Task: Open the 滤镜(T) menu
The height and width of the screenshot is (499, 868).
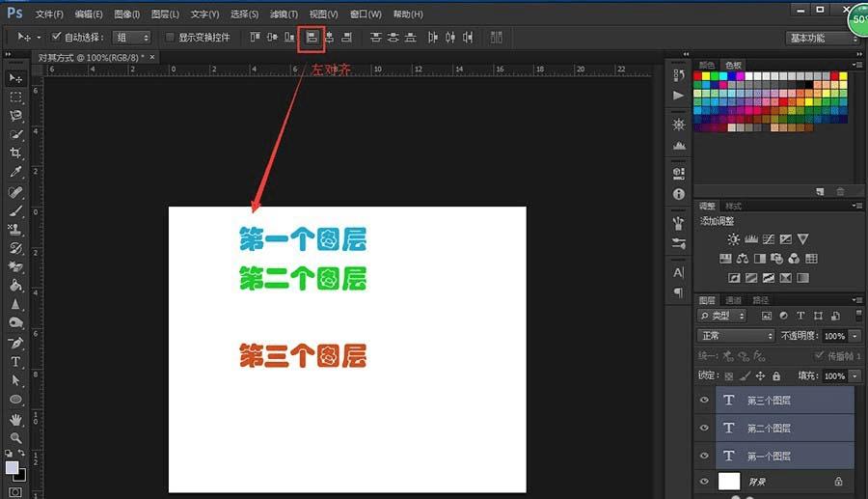Action: [x=284, y=14]
